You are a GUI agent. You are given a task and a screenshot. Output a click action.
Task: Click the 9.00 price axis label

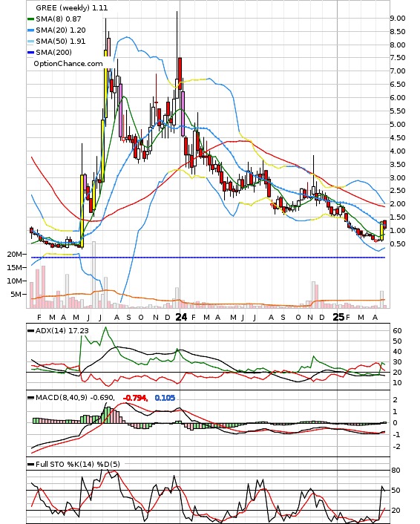pos(398,18)
